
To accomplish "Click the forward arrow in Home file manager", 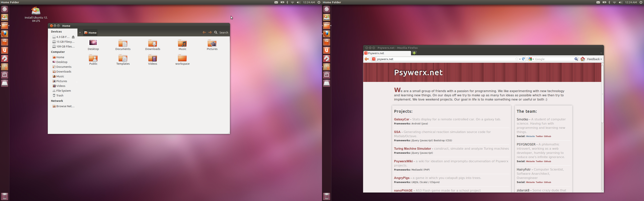I will [x=210, y=33].
